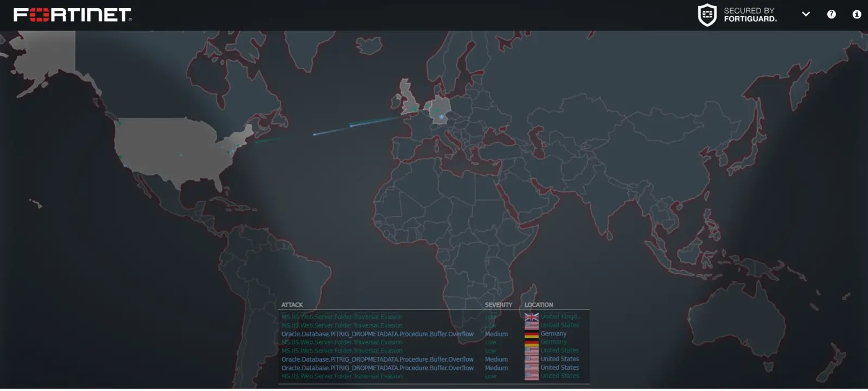Expand the header chevron dropdown
This screenshot has height=391, width=868.
806,15
